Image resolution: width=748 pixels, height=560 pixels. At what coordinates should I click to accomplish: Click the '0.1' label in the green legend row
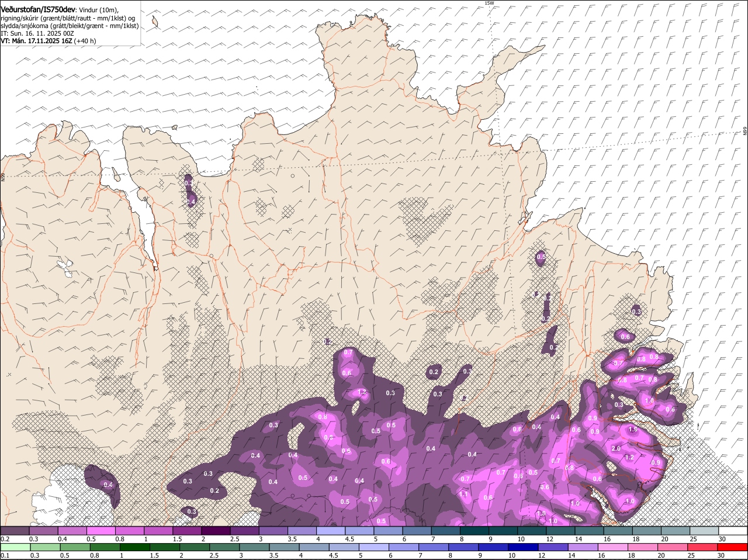tap(5, 555)
